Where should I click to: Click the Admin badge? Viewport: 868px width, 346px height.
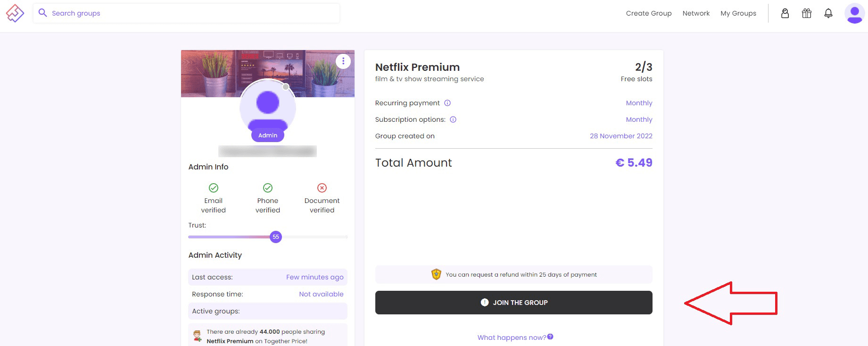point(268,135)
